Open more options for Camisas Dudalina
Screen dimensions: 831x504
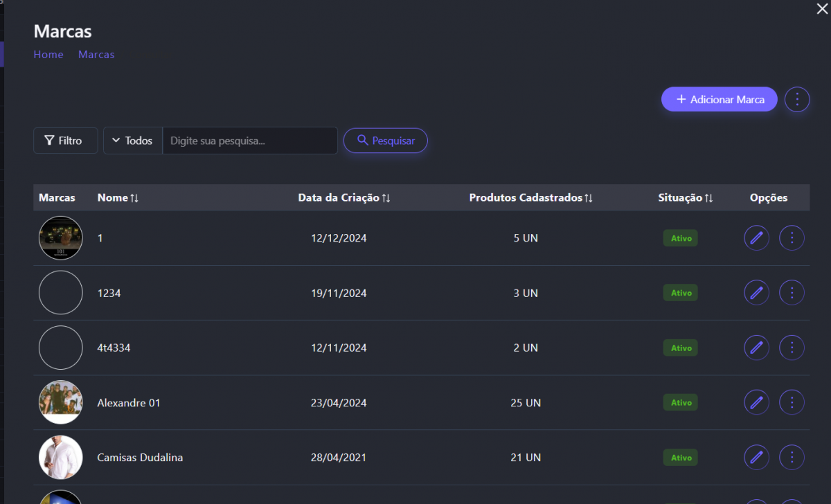tap(792, 457)
